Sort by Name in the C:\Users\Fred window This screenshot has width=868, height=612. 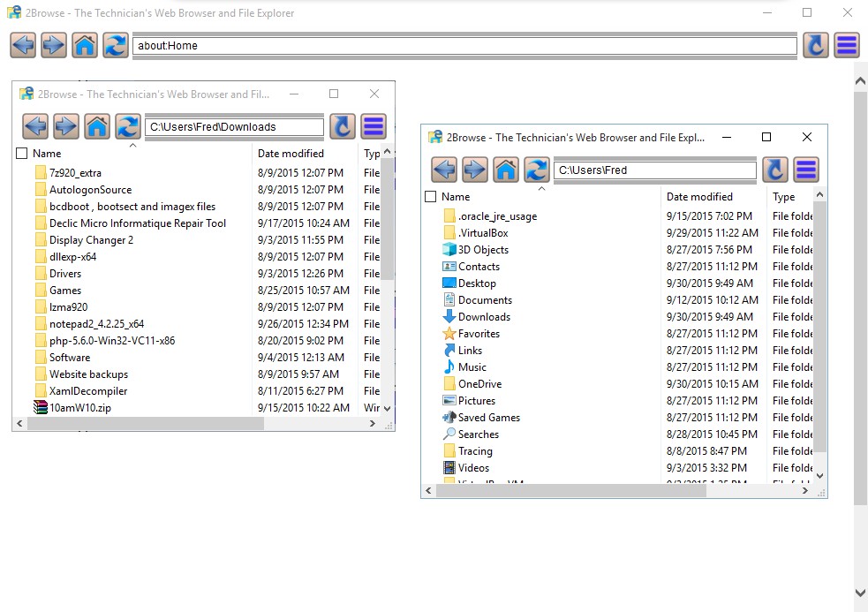point(456,197)
